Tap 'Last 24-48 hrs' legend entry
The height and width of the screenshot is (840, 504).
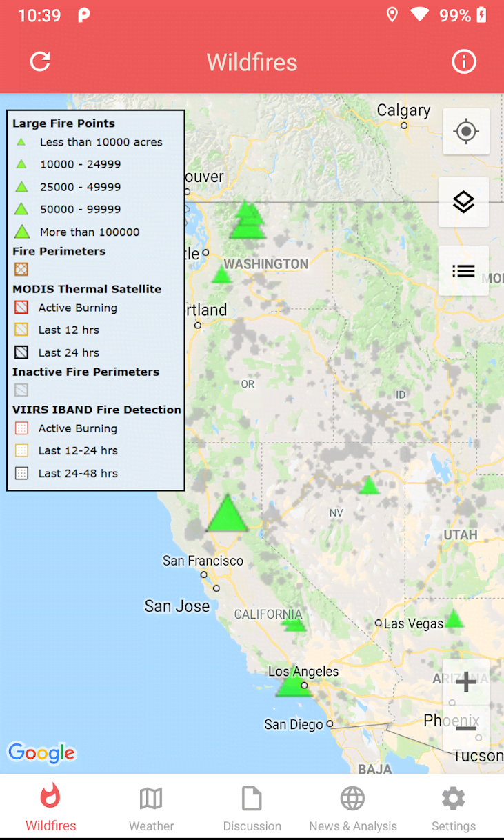[78, 473]
